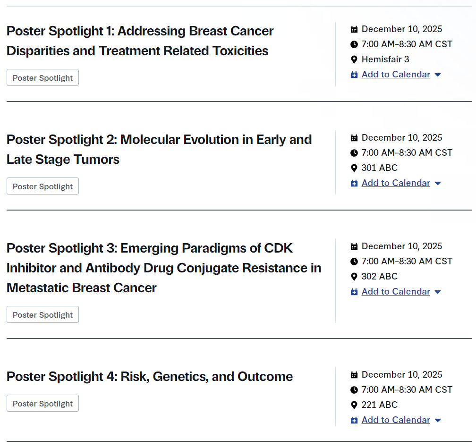Select Poster Spotlight tag under Risk, Genetics session
Viewport: 476px width, 448px height.
(42, 404)
